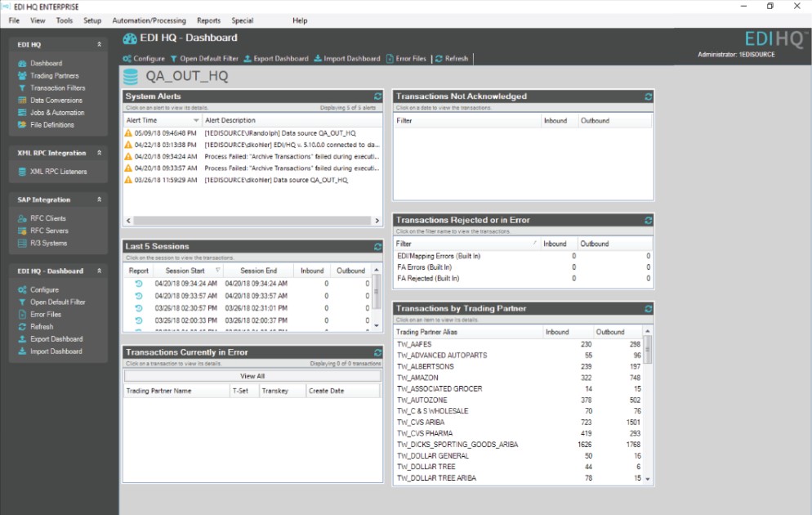Refresh the System Alerts panel

pyautogui.click(x=377, y=96)
